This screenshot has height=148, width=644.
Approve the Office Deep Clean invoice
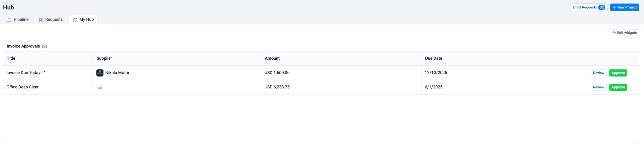(618, 87)
